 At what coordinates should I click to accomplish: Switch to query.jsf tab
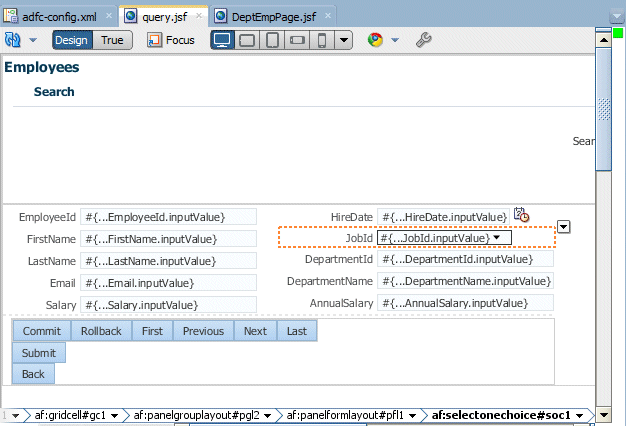coord(164,17)
